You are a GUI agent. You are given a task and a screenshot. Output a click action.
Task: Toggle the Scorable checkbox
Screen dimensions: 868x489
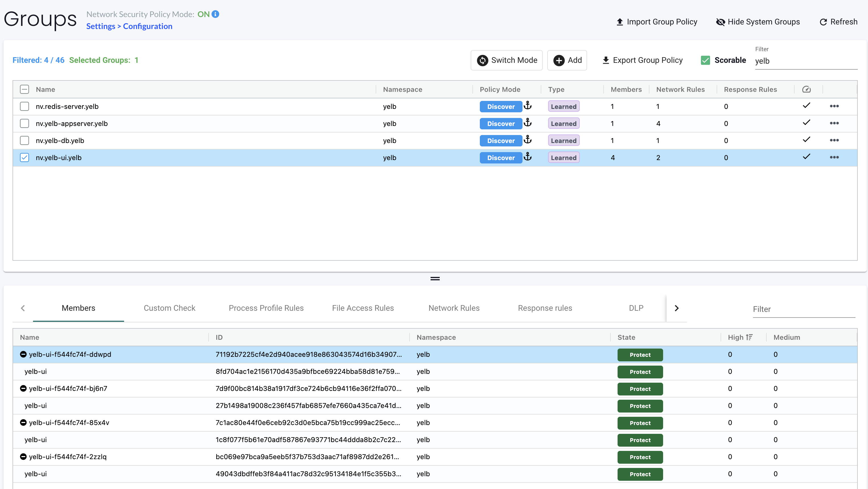705,60
